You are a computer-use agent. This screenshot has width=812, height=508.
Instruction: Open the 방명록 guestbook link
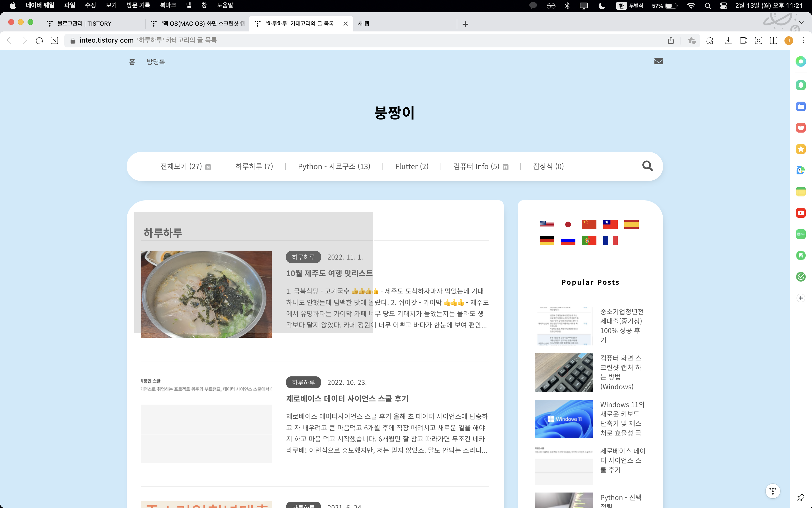click(156, 62)
